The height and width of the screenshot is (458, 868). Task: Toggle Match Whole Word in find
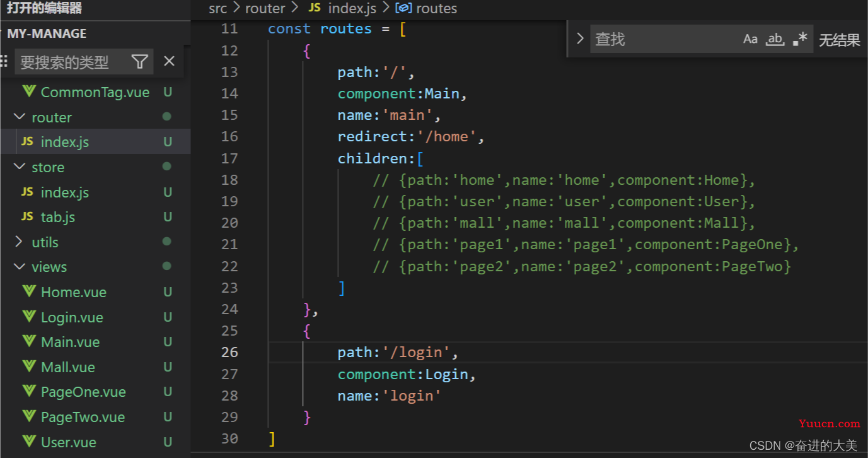(775, 39)
